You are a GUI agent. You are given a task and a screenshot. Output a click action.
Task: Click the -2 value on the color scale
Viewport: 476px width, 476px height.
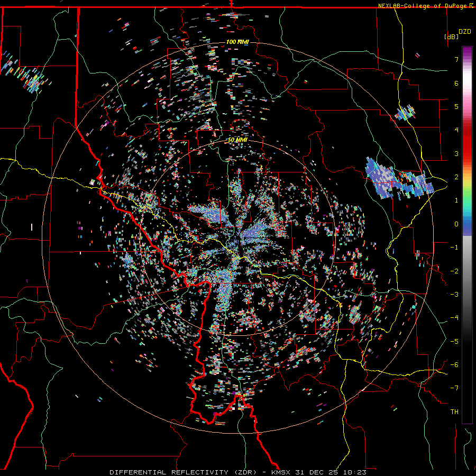coord(454,271)
